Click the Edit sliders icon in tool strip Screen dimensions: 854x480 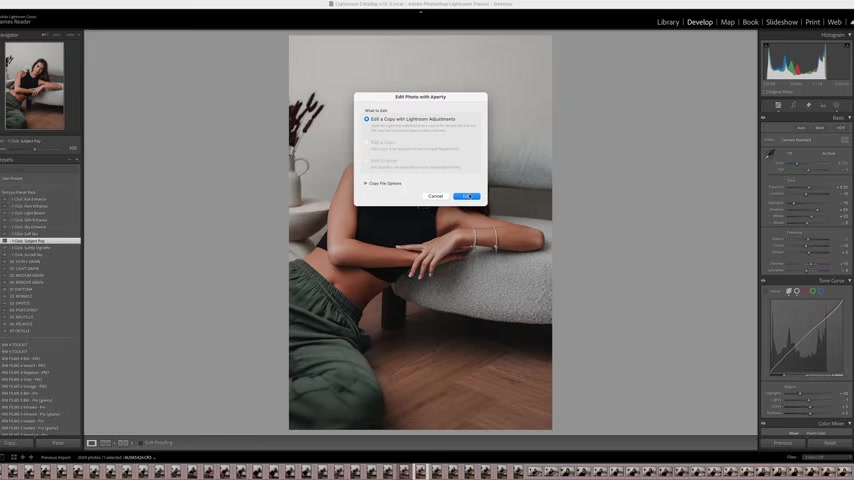(x=778, y=105)
